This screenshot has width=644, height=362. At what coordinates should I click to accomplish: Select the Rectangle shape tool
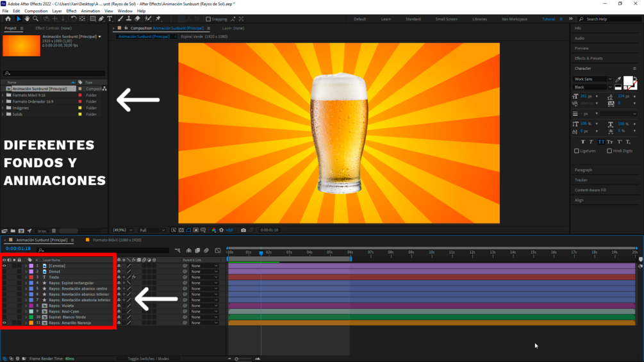click(93, 19)
